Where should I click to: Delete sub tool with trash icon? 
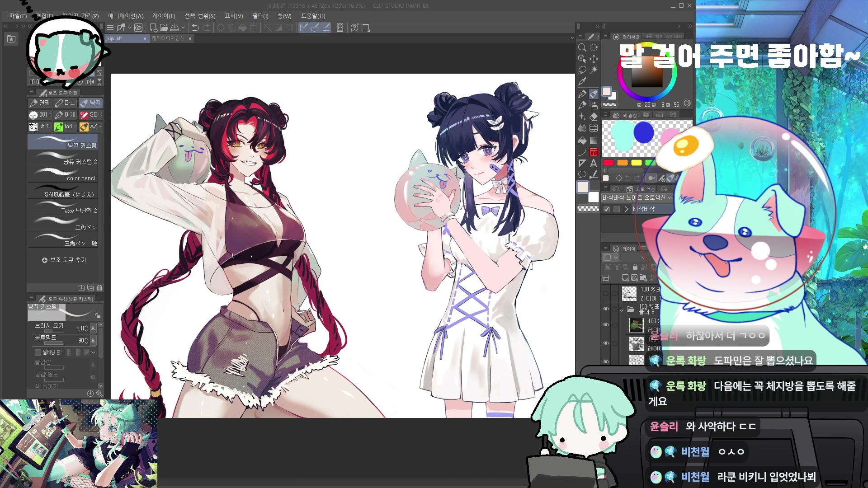click(x=99, y=288)
